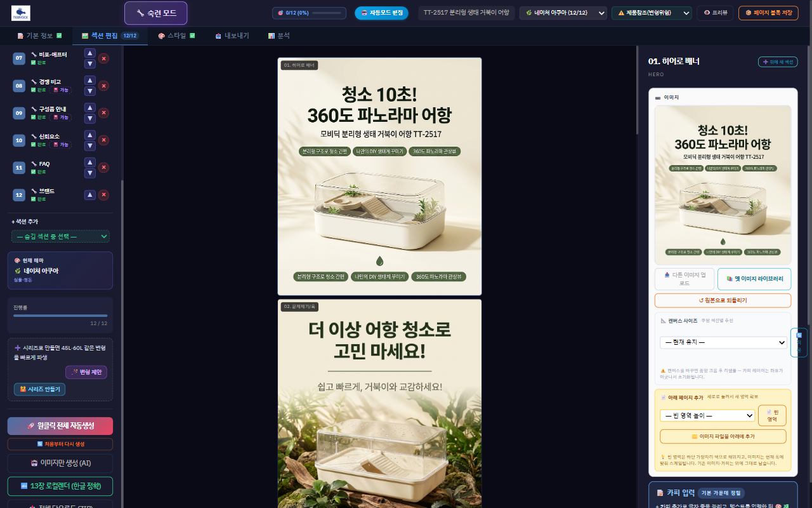Click the 진행률 progress bar
The width and height of the screenshot is (812, 508).
tap(60, 315)
